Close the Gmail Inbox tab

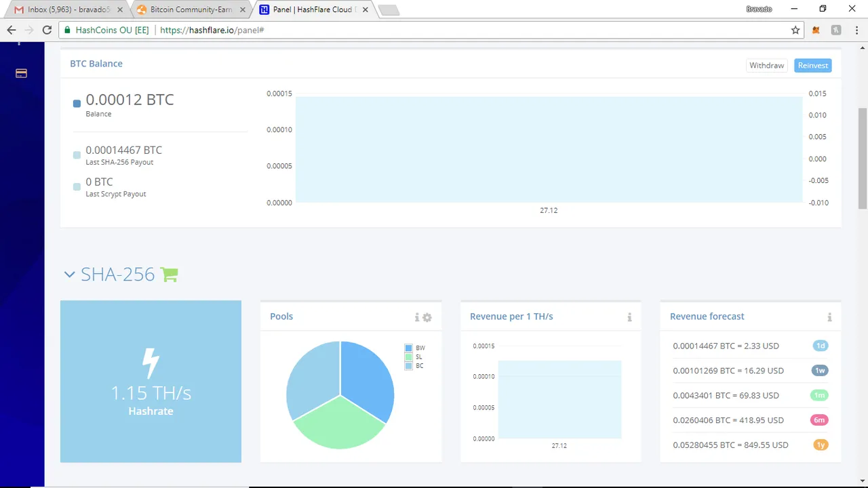click(120, 10)
